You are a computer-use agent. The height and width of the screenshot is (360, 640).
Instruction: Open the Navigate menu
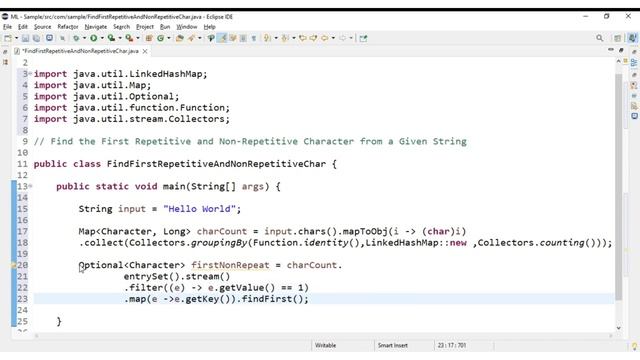coord(96,27)
